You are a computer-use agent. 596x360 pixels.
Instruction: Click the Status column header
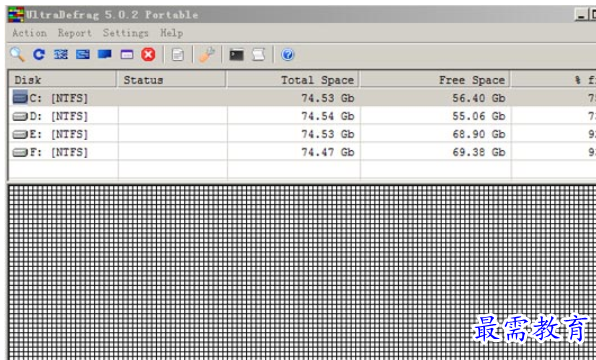pos(172,80)
